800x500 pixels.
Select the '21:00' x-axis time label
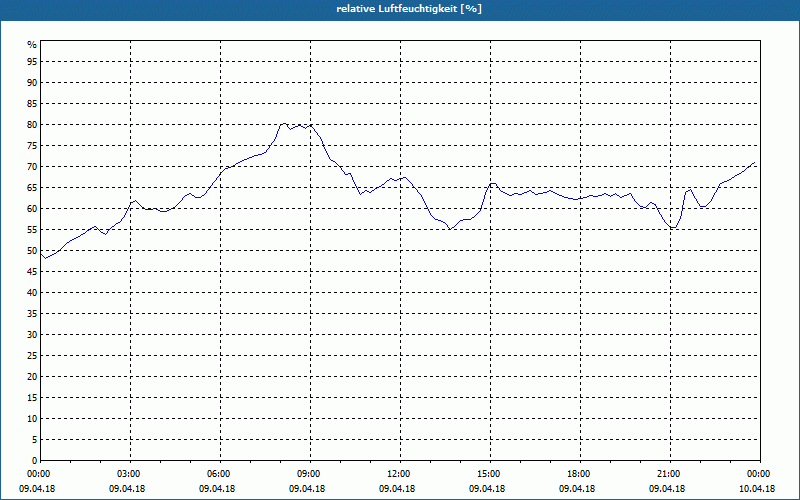point(670,474)
